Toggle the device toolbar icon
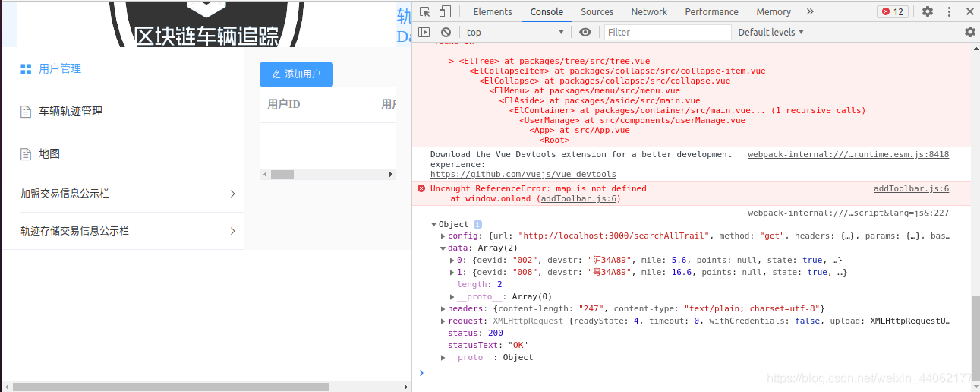This screenshot has width=980, height=392. click(445, 11)
